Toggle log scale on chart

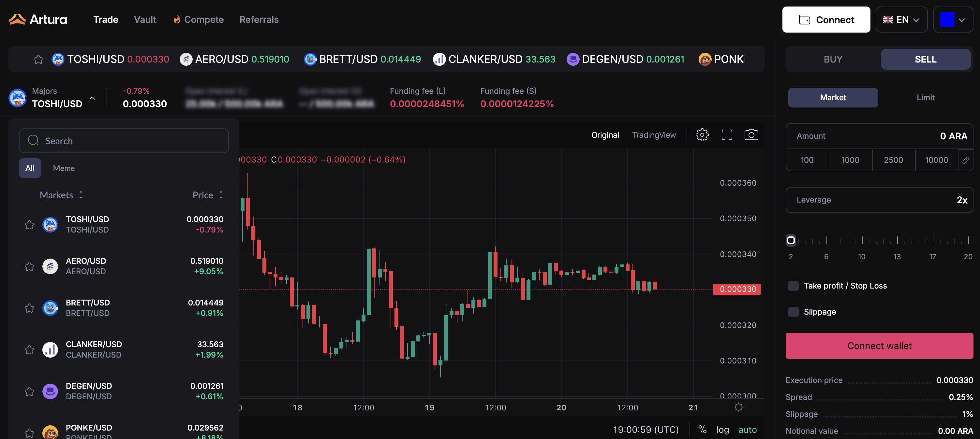[722, 430]
